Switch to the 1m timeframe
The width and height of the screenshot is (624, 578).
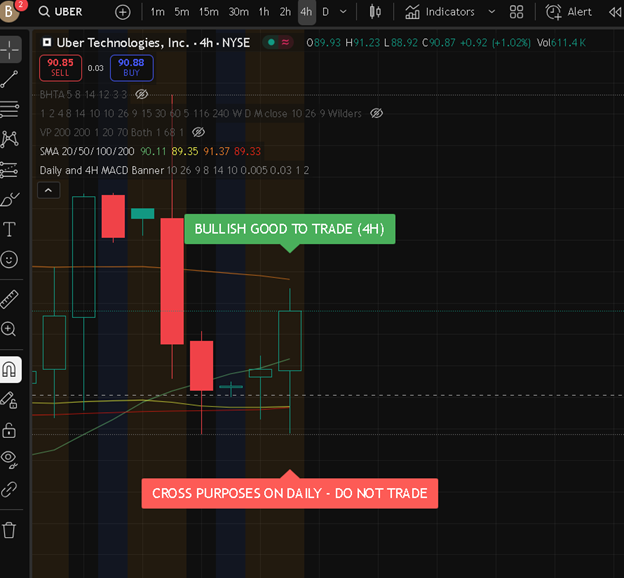click(157, 12)
